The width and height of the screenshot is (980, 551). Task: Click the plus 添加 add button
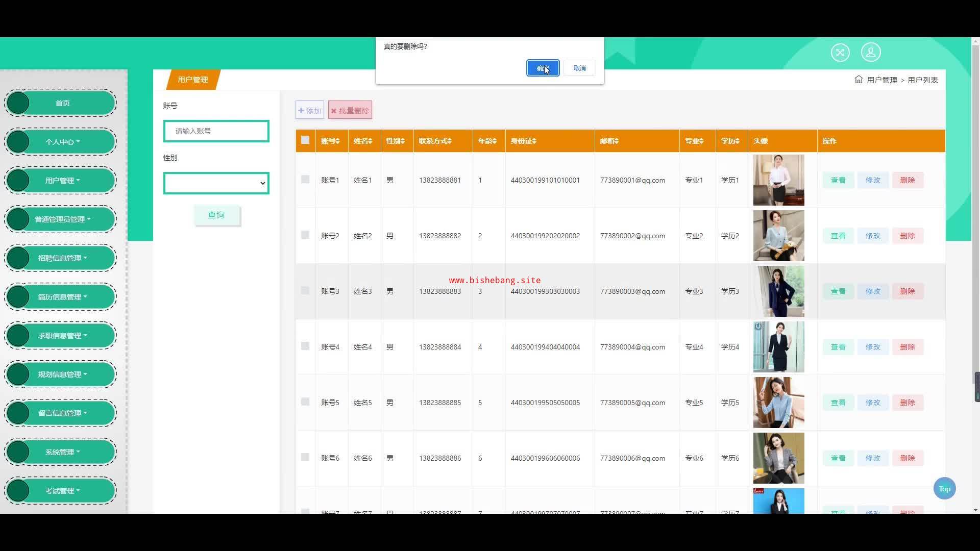point(310,110)
